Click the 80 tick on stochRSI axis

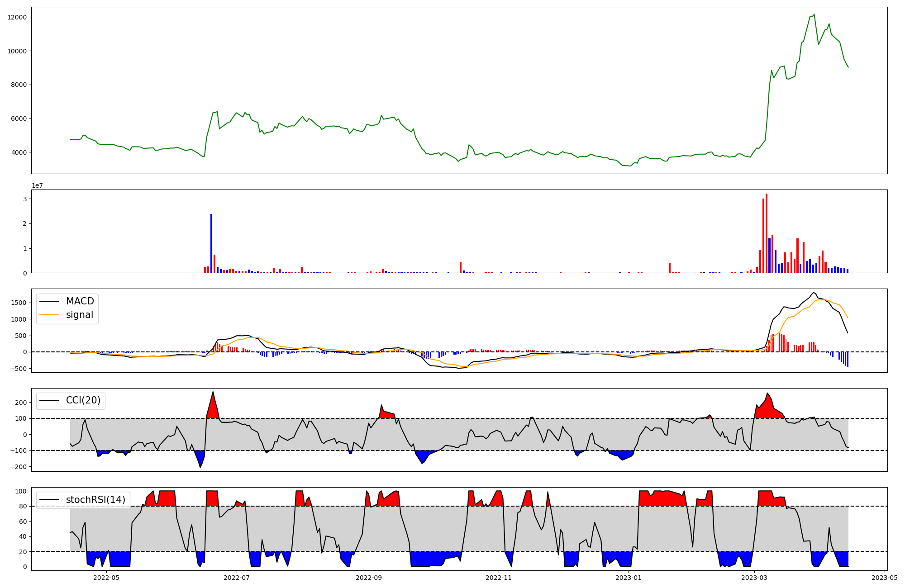coord(24,506)
